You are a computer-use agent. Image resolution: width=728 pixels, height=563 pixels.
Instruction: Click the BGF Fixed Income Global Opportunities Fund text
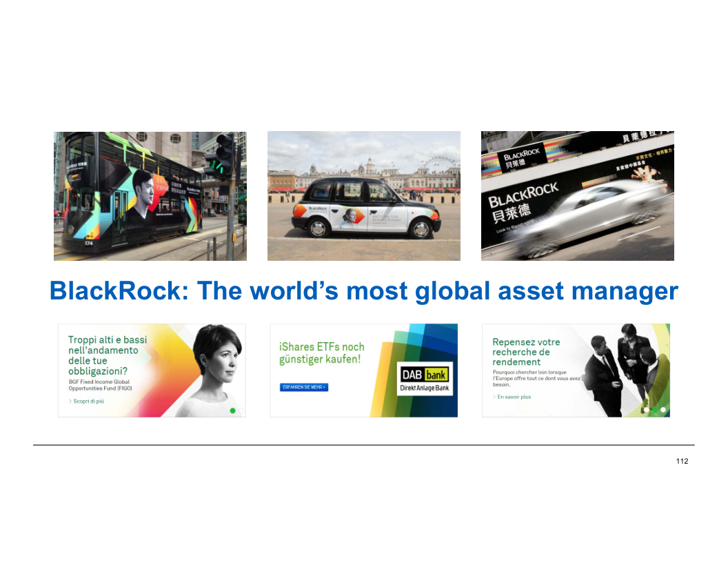100,385
